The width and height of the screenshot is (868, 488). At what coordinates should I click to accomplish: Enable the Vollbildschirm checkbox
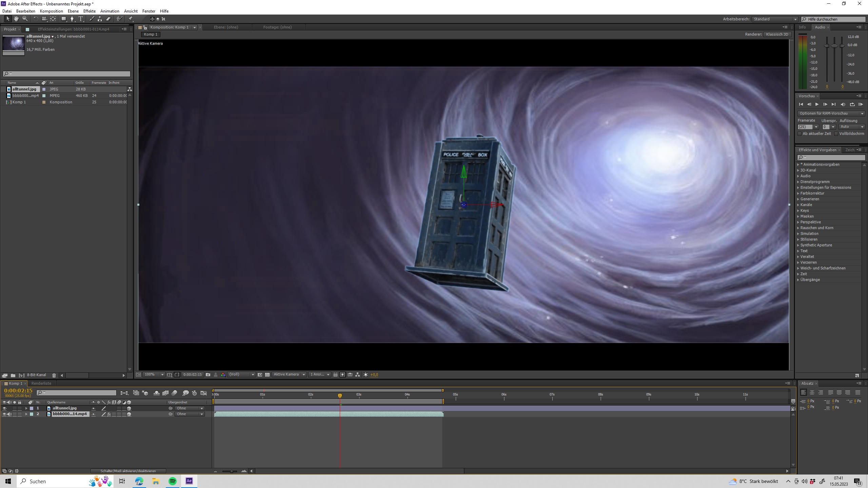point(836,134)
